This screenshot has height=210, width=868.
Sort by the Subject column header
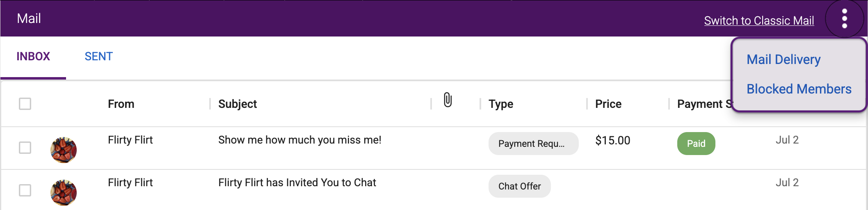(238, 104)
